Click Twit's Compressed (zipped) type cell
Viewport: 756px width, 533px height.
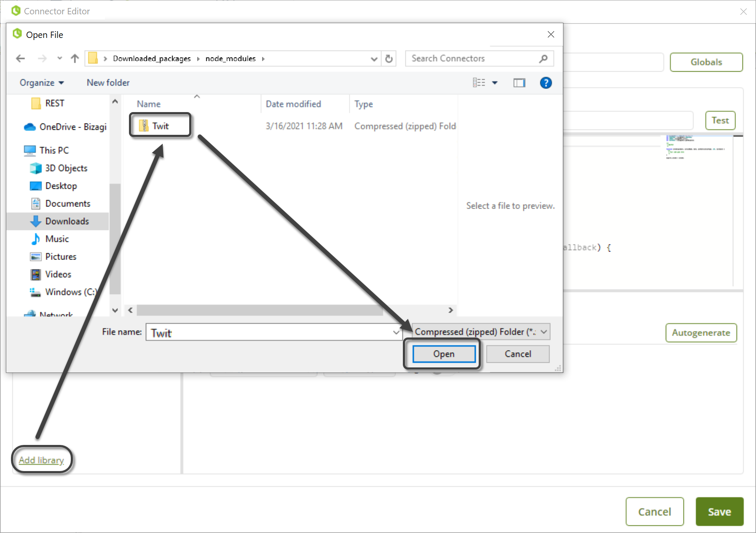(x=405, y=126)
